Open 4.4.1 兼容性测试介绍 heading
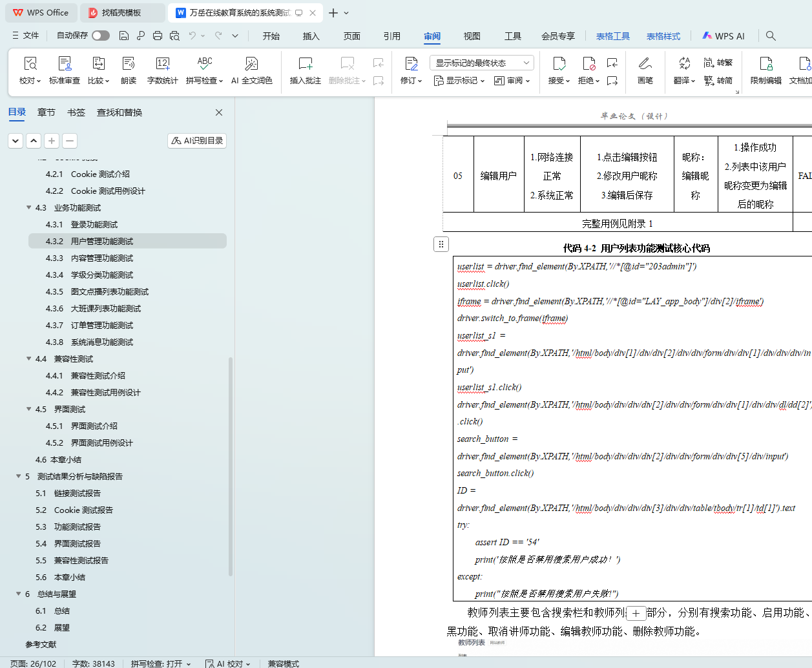812x668 pixels. 98,376
